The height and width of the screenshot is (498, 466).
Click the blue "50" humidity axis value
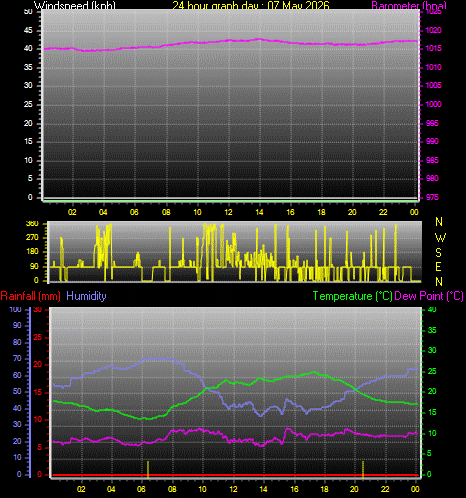[17, 391]
